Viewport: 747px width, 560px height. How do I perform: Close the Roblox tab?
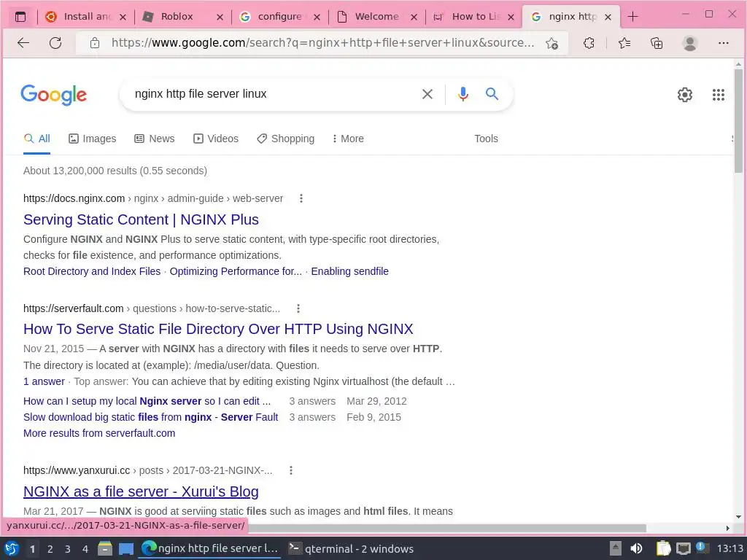tap(220, 17)
